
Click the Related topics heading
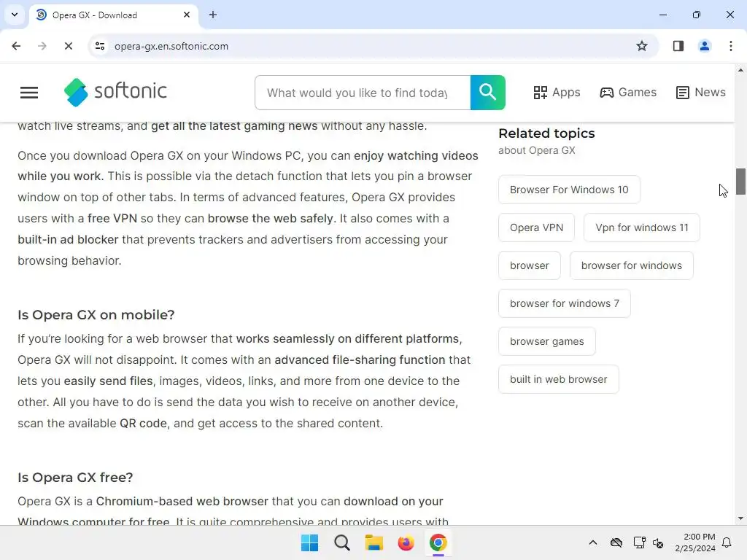(546, 133)
